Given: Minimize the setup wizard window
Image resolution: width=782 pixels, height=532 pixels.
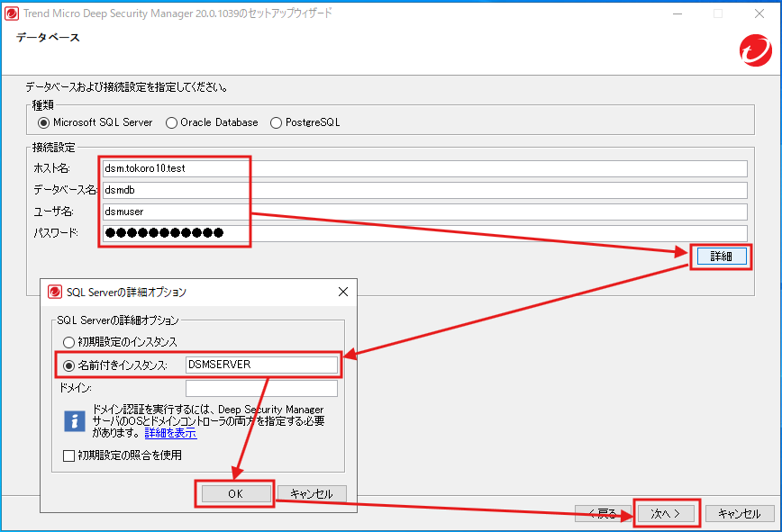Looking at the screenshot, I should click(677, 14).
